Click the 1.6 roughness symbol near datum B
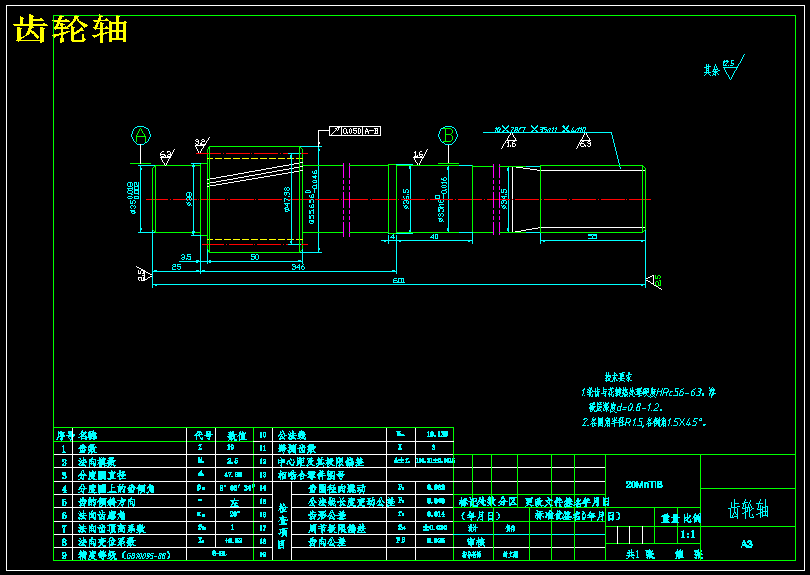Image resolution: width=810 pixels, height=575 pixels. [420, 158]
